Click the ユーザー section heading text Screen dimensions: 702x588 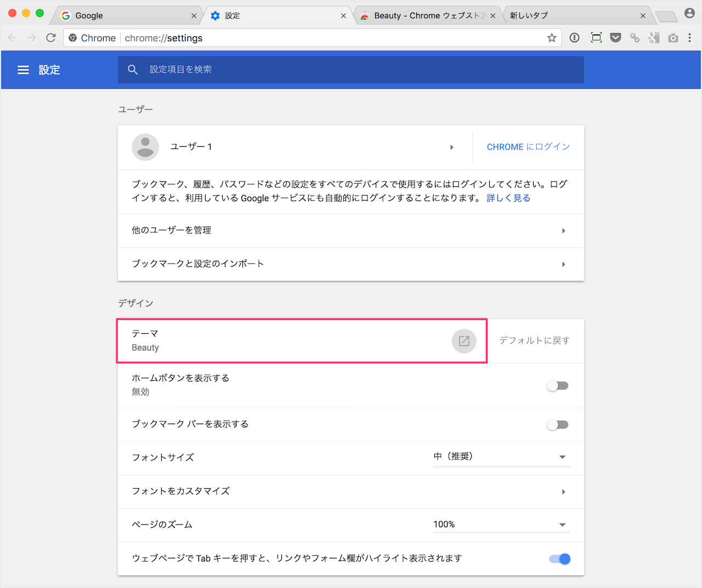pyautogui.click(x=135, y=109)
